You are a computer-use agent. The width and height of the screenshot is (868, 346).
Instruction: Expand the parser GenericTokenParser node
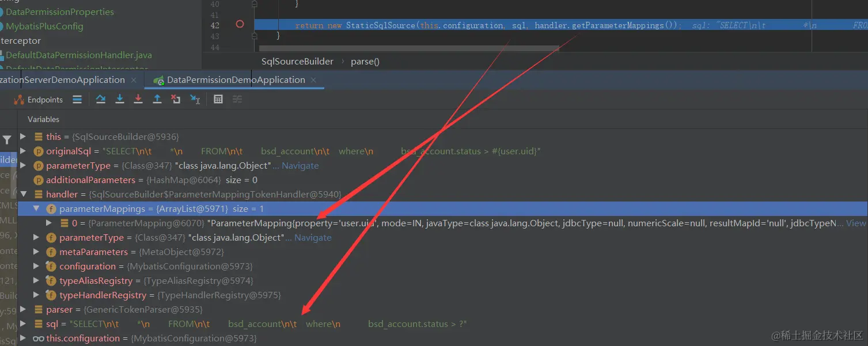(23, 309)
